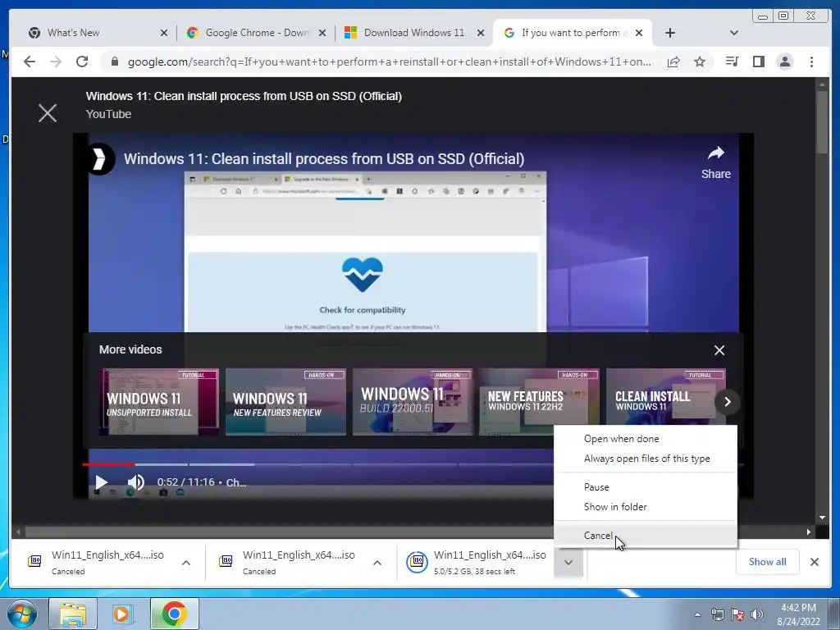Click the video title link

click(323, 158)
